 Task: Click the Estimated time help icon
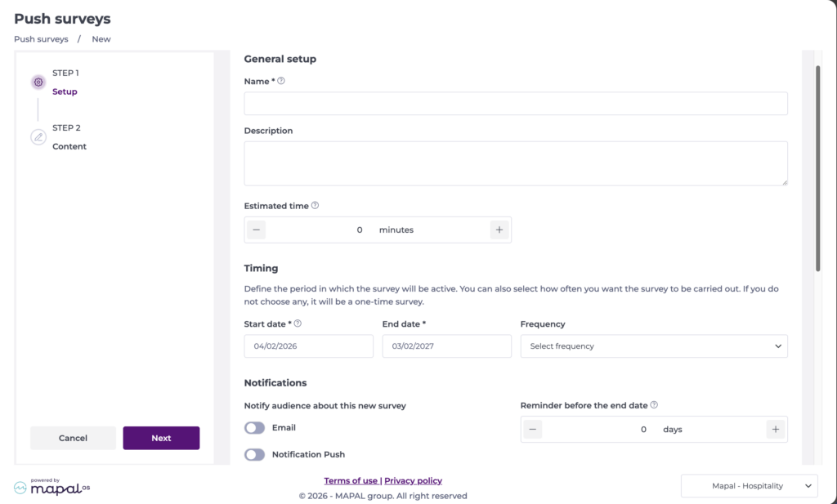pos(316,206)
